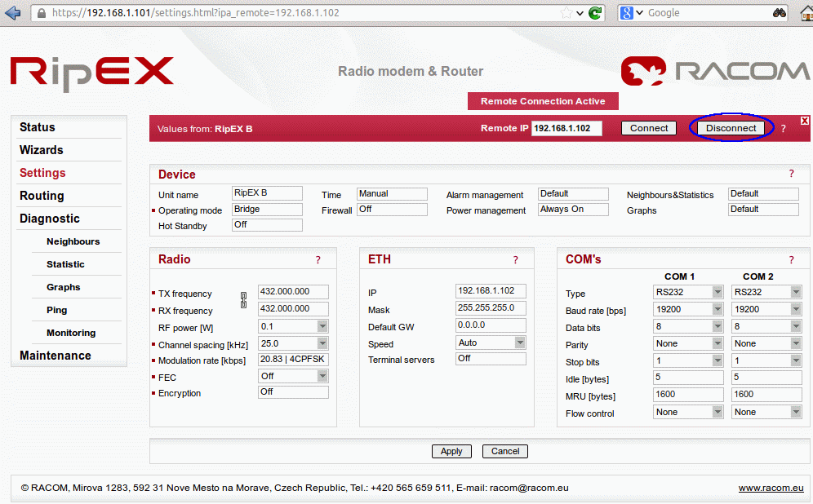The image size is (813, 504).
Task: Click the Unit name field
Action: (267, 193)
